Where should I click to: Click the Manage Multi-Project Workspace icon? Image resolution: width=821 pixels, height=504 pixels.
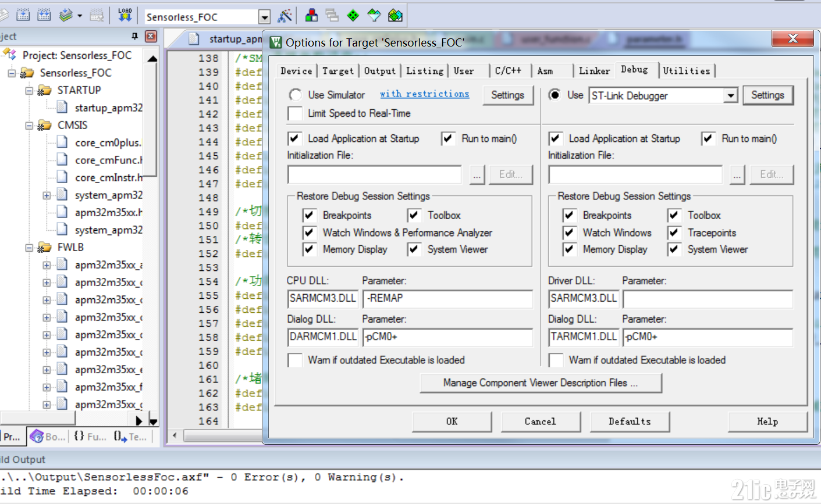[x=332, y=16]
